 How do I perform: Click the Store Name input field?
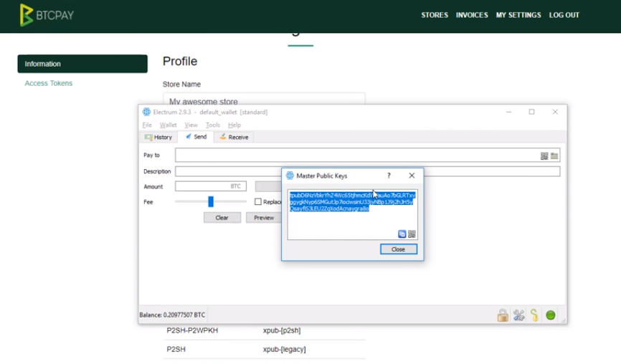pos(264,99)
